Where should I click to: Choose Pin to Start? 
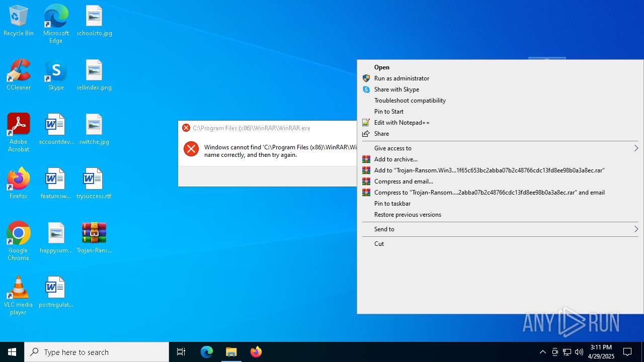coord(500,112)
